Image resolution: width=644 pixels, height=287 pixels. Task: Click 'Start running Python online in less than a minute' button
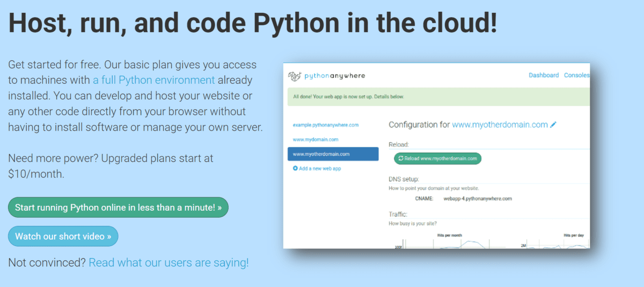pyautogui.click(x=118, y=207)
